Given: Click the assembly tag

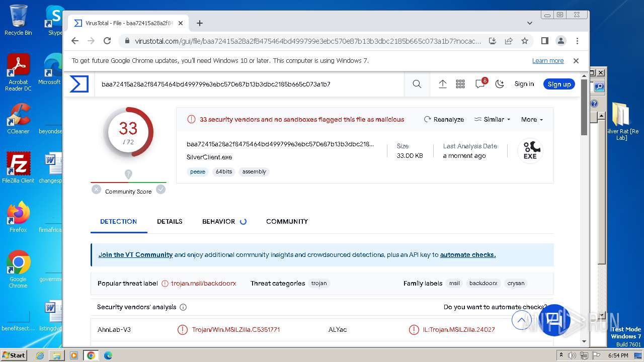Looking at the screenshot, I should [x=254, y=171].
